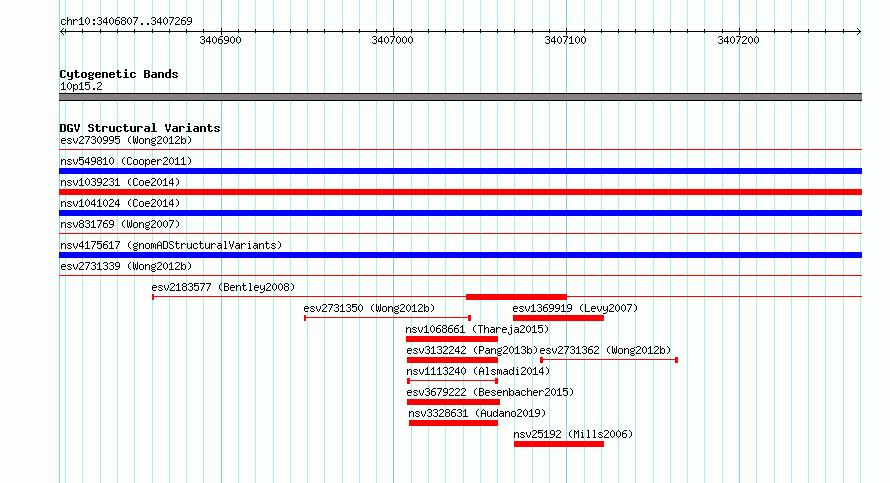The height and width of the screenshot is (483, 890).
Task: Click the 3406900 ruler position label
Action: (220, 40)
